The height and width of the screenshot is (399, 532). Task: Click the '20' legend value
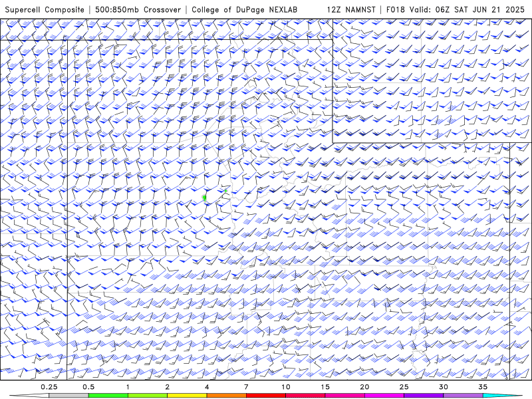[x=364, y=387]
